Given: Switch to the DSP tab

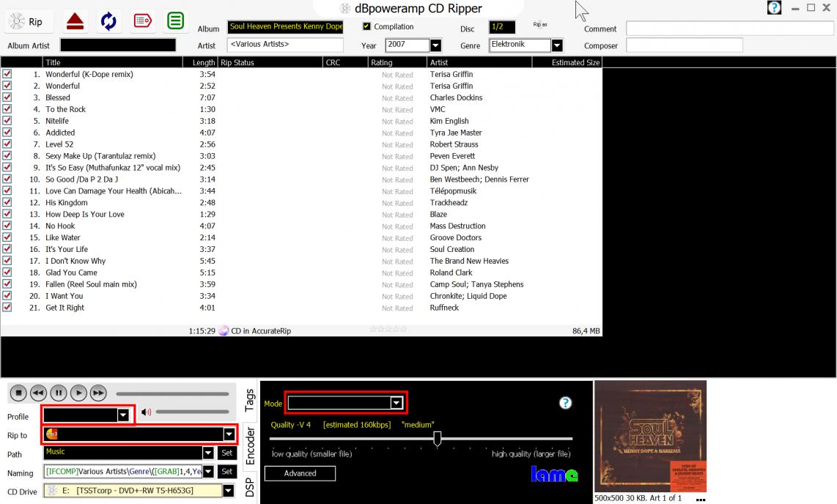Looking at the screenshot, I should [x=249, y=488].
